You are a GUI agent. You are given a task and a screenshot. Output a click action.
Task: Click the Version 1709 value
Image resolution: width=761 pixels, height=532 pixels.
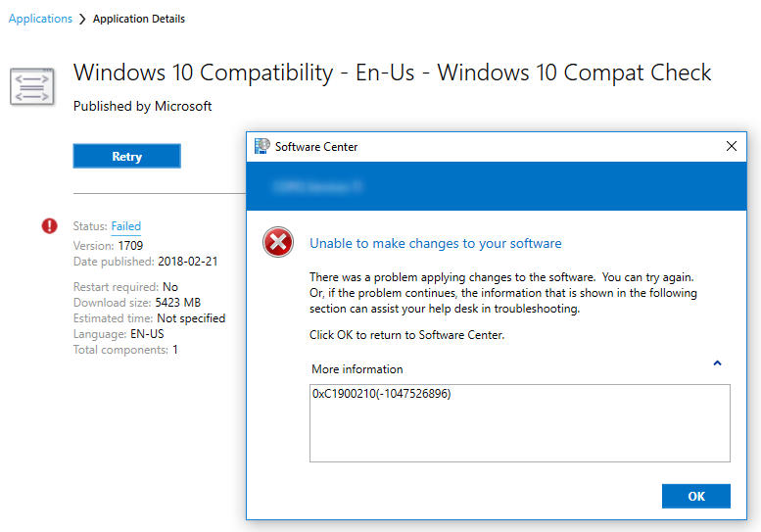[x=130, y=246]
